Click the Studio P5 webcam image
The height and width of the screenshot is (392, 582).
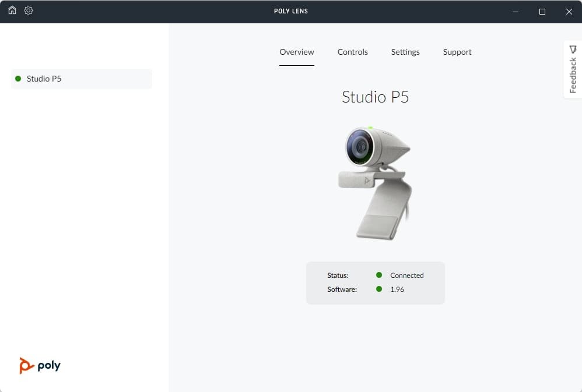[375, 181]
